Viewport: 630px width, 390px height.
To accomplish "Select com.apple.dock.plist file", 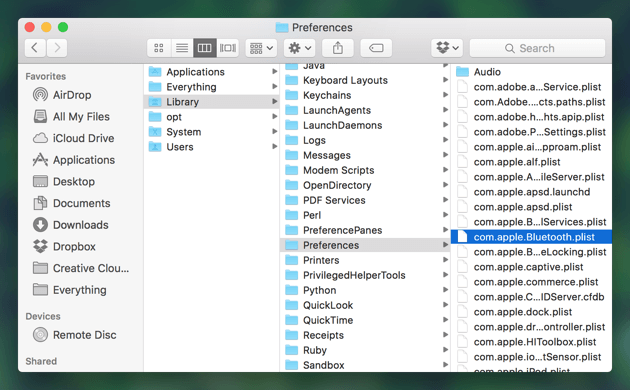I will pyautogui.click(x=532, y=312).
